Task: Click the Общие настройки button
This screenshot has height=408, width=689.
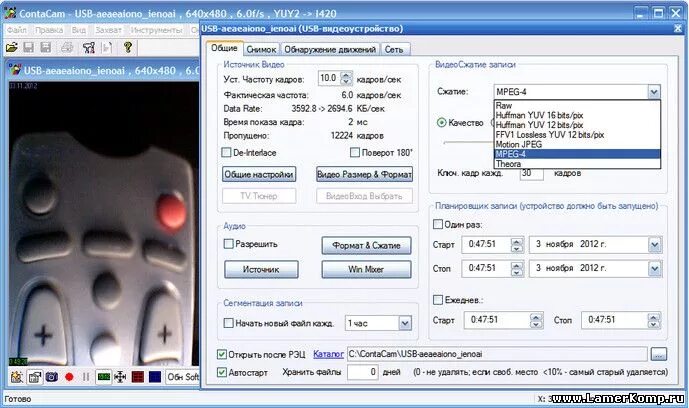Action: pyautogui.click(x=259, y=174)
